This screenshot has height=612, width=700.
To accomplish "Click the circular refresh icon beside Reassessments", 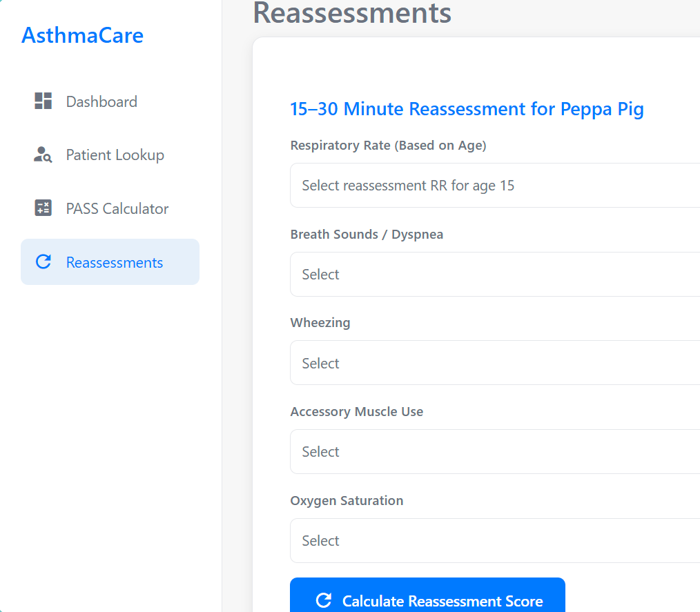I will (x=42, y=261).
